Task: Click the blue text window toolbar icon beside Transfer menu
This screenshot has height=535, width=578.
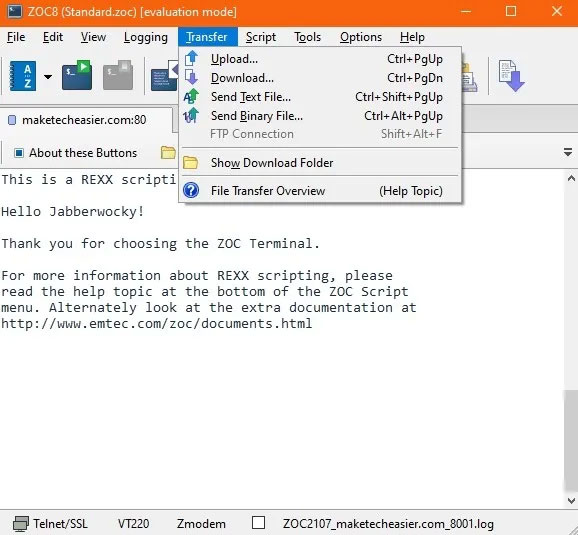Action: (164, 76)
